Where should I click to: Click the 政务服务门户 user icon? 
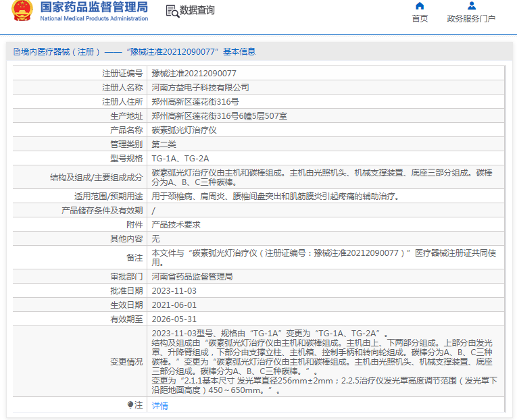coord(472,5)
